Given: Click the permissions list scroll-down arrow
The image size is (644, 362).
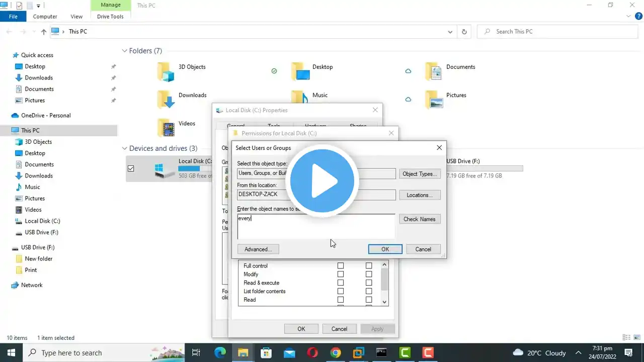Looking at the screenshot, I should point(385,302).
